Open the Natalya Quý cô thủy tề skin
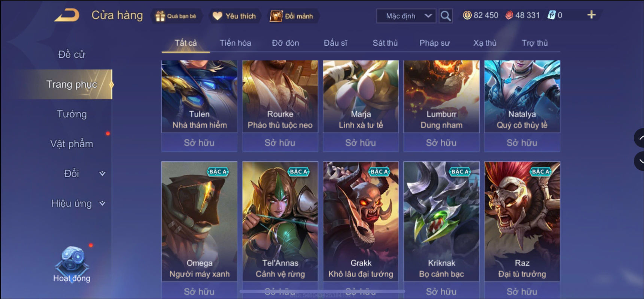 coord(522,96)
